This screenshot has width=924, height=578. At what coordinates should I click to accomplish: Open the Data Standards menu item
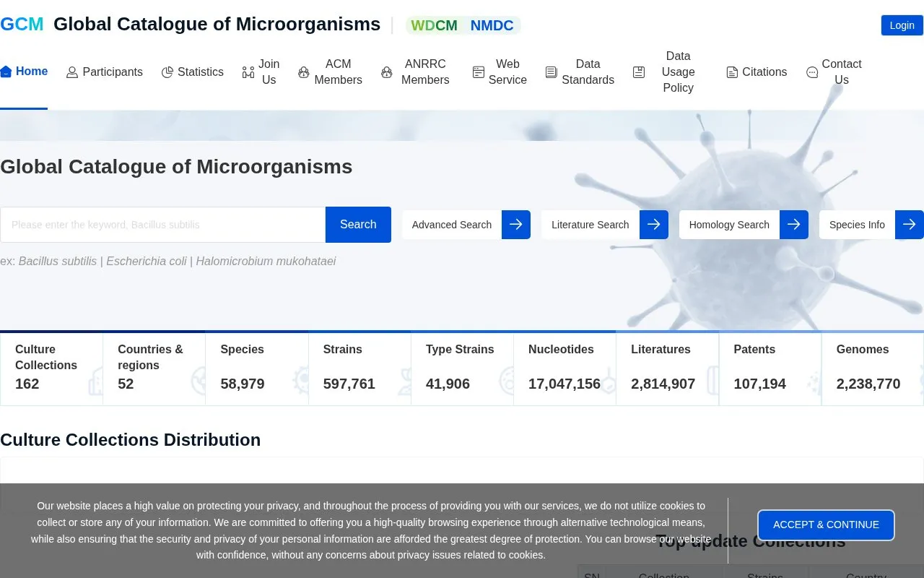580,72
